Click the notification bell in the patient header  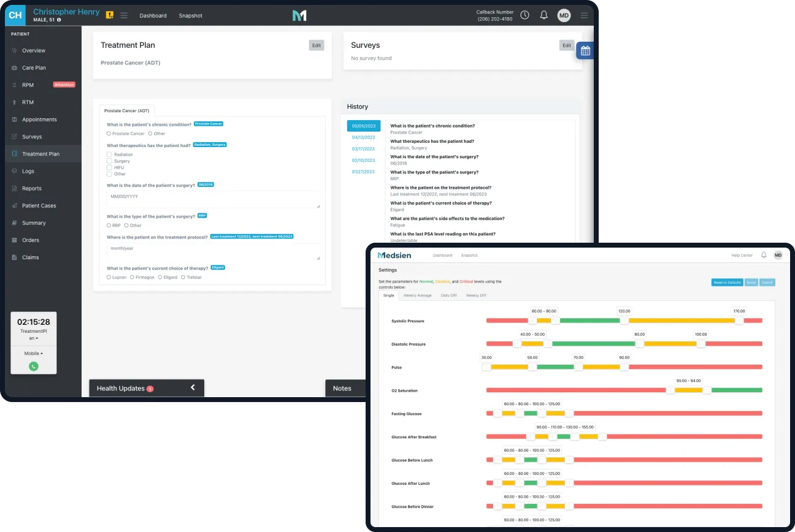tap(543, 15)
